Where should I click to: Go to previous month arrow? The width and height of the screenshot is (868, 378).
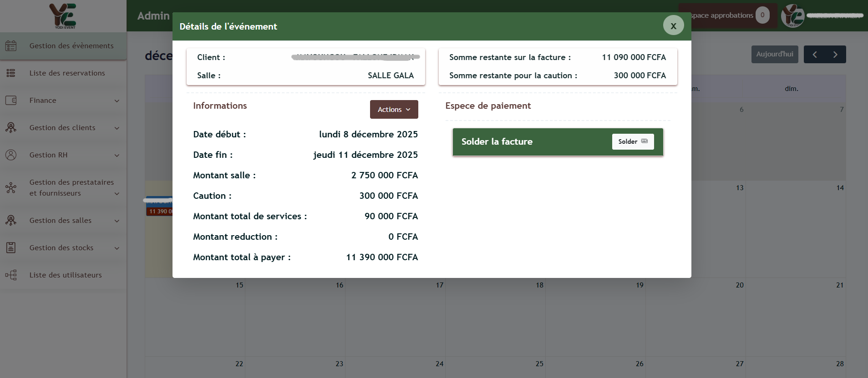pos(814,55)
